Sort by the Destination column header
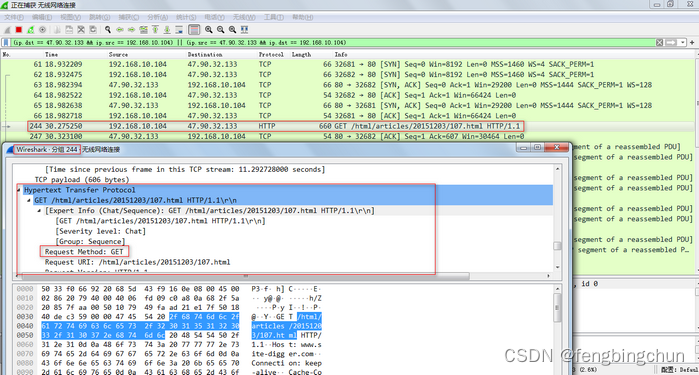The image size is (699, 375). 205,54
